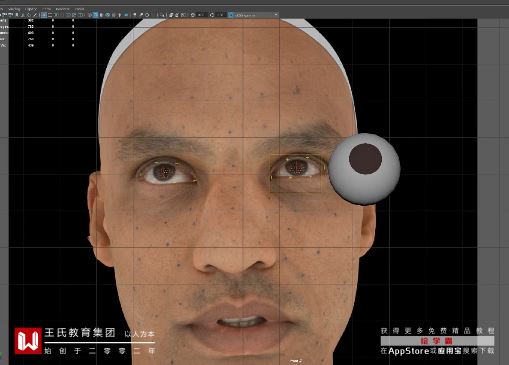Enable Wireframe on Shaded icon
Image resolution: width=509 pixels, height=365 pixels.
(107, 15)
